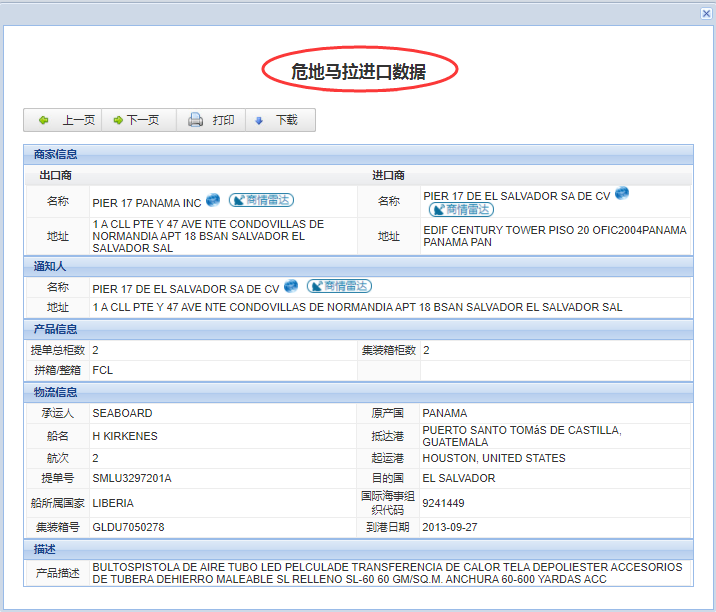The width and height of the screenshot is (716, 612).
Task: Click the 描述 section header
Action: click(x=44, y=548)
